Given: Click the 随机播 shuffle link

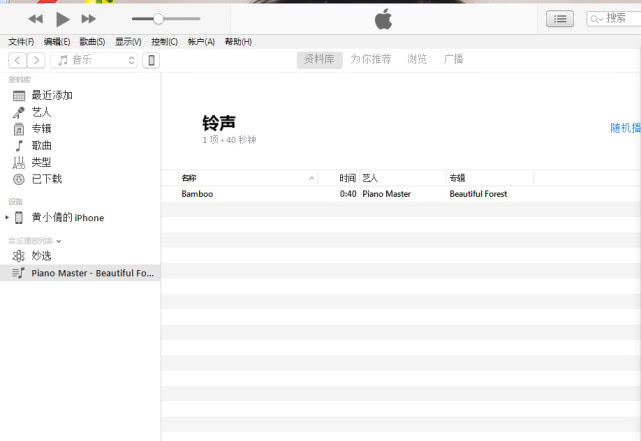Looking at the screenshot, I should pos(625,128).
